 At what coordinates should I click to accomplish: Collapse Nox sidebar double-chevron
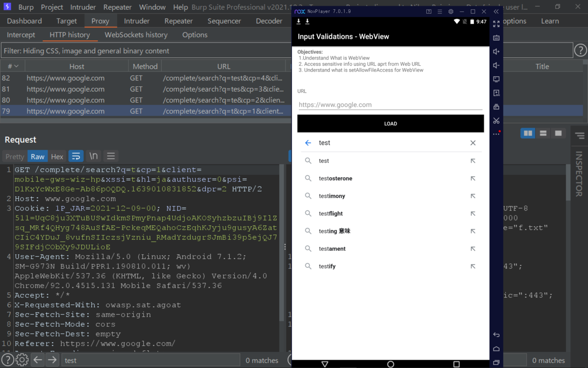point(496,11)
